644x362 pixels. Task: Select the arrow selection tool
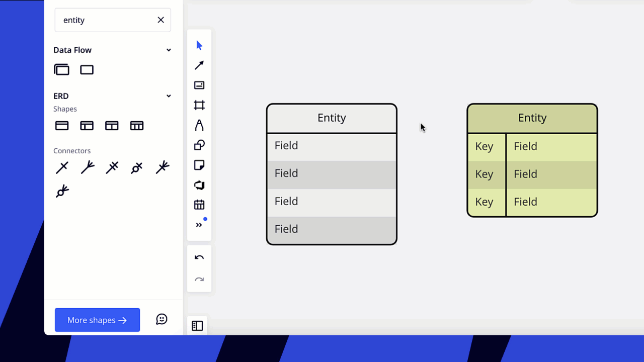click(199, 45)
